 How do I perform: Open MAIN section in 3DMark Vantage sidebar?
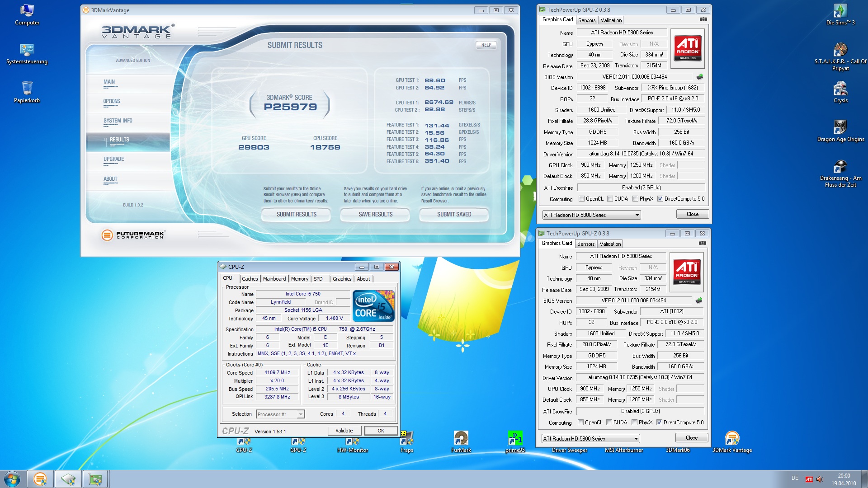(109, 82)
